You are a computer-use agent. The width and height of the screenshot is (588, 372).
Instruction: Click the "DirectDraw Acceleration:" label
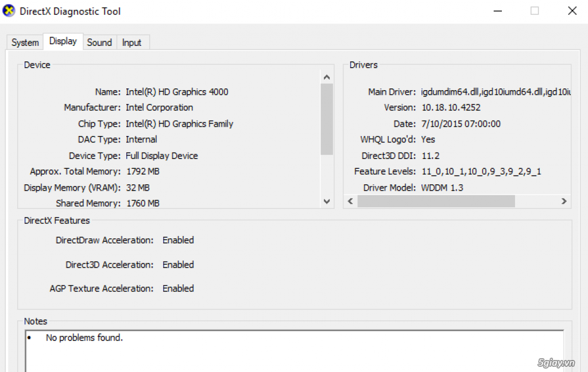[105, 240]
